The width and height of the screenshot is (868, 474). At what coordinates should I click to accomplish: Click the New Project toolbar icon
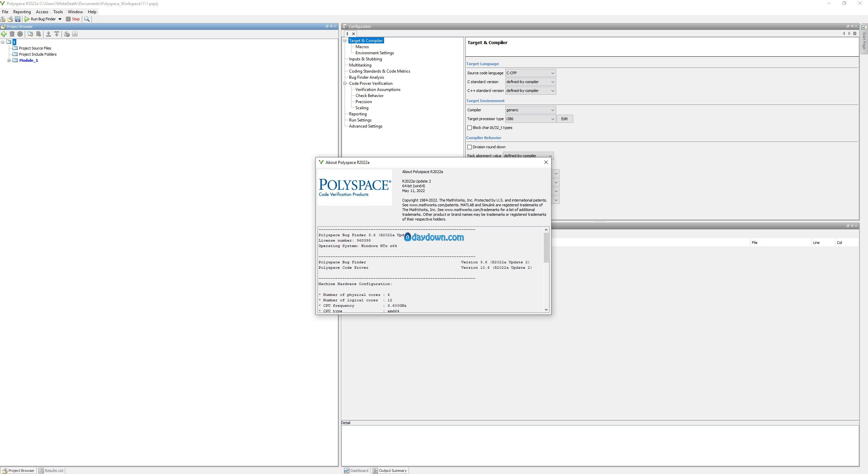point(3,19)
